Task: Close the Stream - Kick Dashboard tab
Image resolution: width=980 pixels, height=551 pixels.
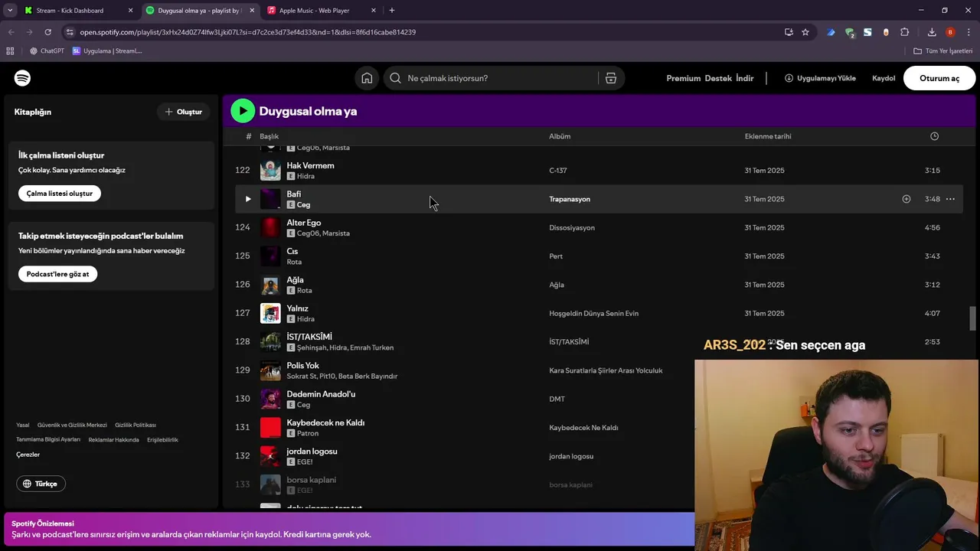Action: [x=131, y=11]
